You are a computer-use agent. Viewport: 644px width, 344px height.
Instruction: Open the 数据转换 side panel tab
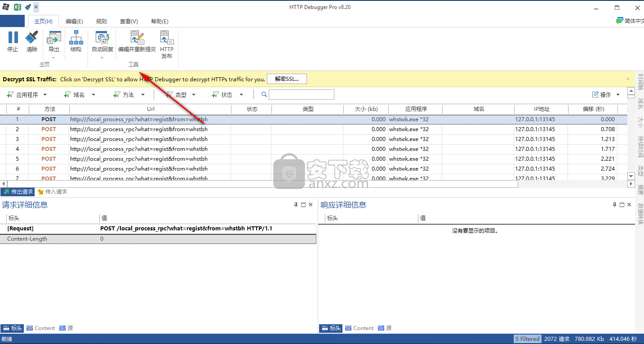coord(640,214)
